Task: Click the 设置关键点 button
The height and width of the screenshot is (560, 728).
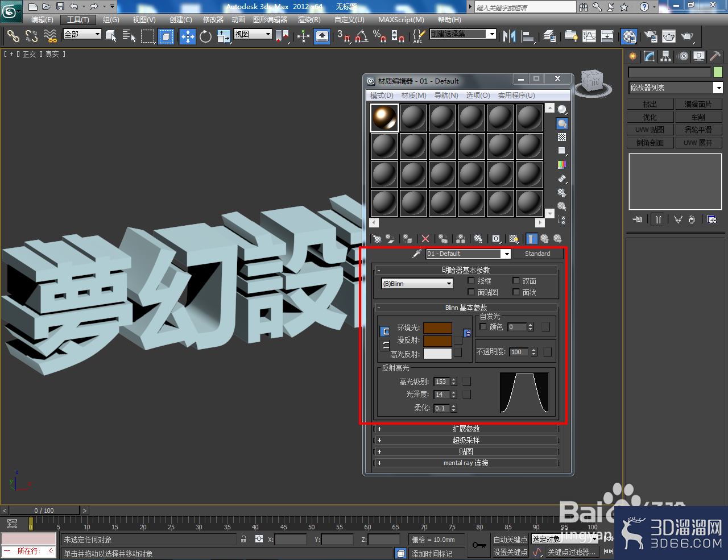Action: tap(510, 552)
